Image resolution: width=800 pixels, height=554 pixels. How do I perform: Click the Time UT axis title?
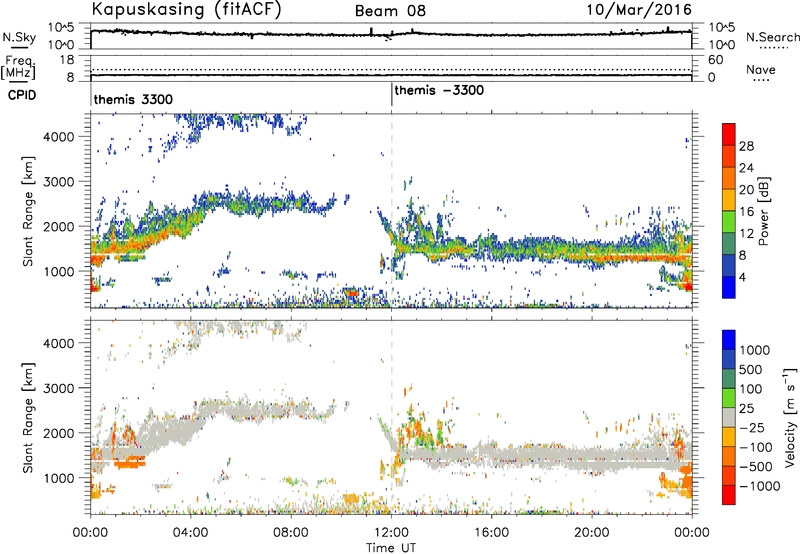coord(391,548)
